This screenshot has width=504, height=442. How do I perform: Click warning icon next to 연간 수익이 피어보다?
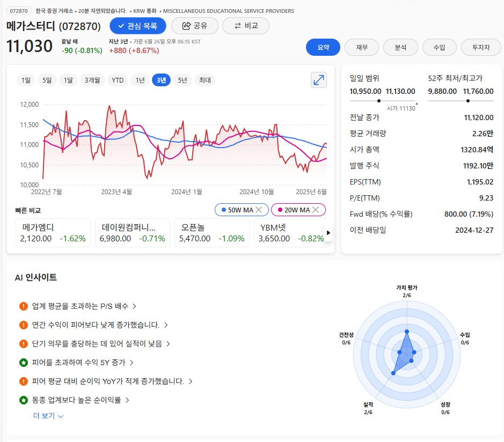24,325
